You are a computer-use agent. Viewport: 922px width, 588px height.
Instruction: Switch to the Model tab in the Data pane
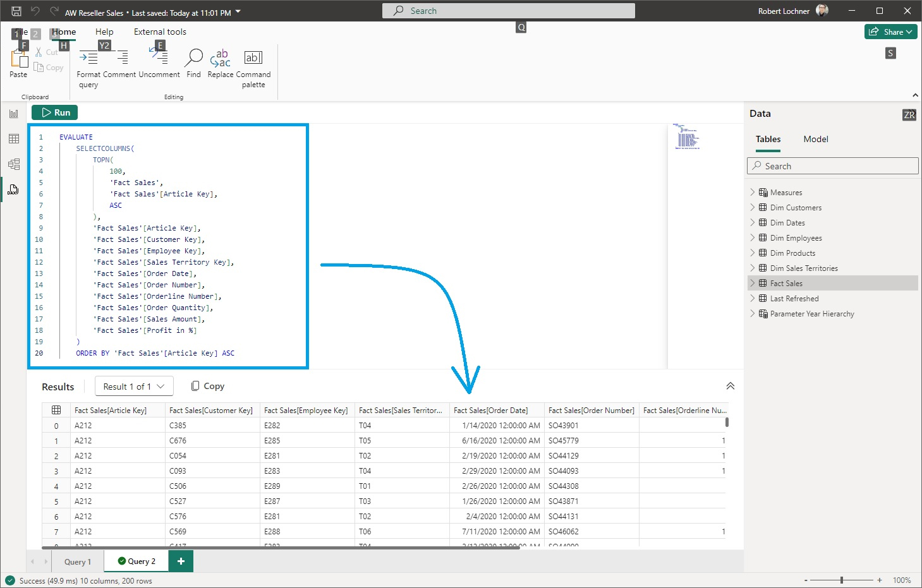tap(815, 139)
